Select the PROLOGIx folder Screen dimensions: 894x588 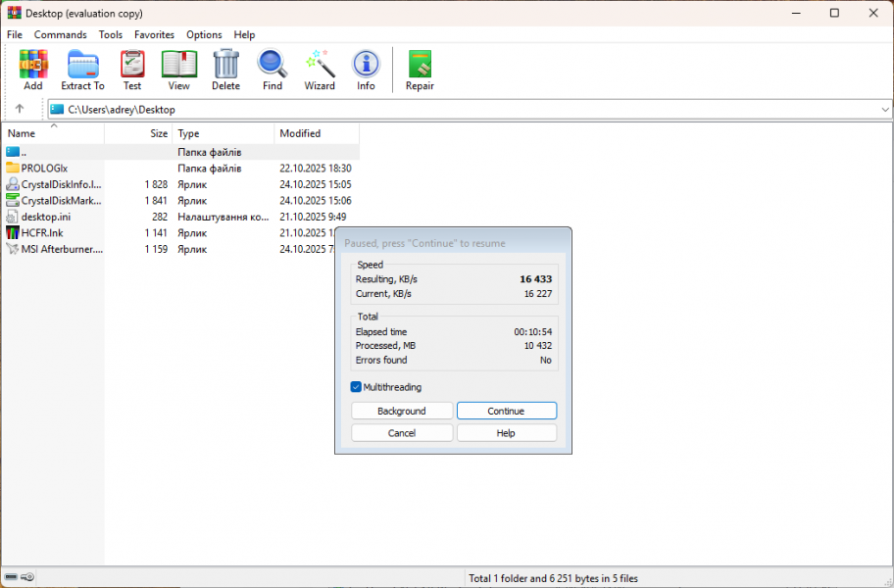tap(44, 169)
